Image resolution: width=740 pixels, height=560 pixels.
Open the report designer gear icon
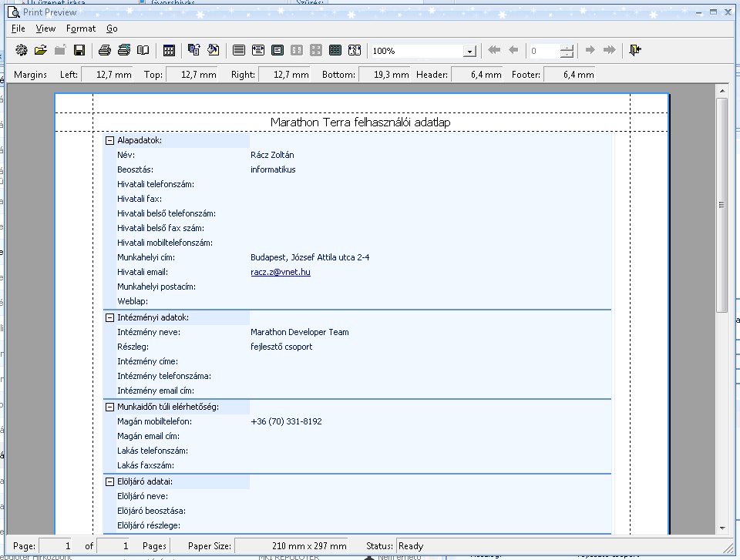22,50
